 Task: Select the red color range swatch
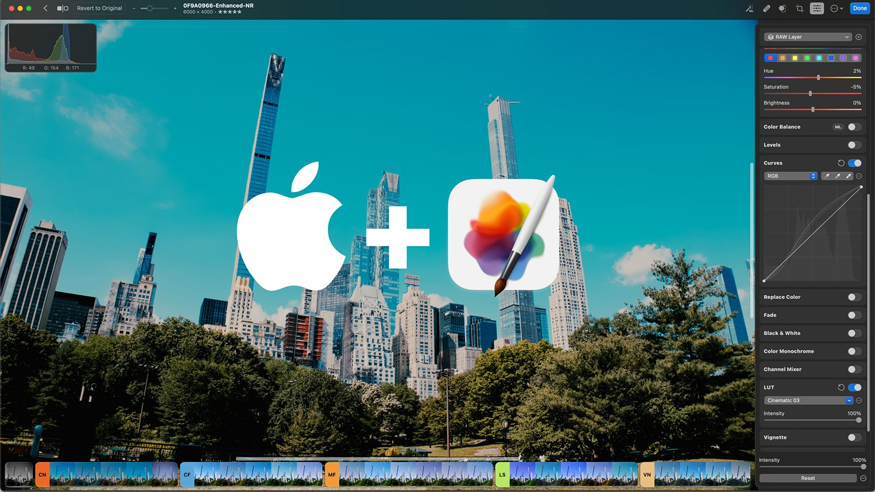[770, 58]
